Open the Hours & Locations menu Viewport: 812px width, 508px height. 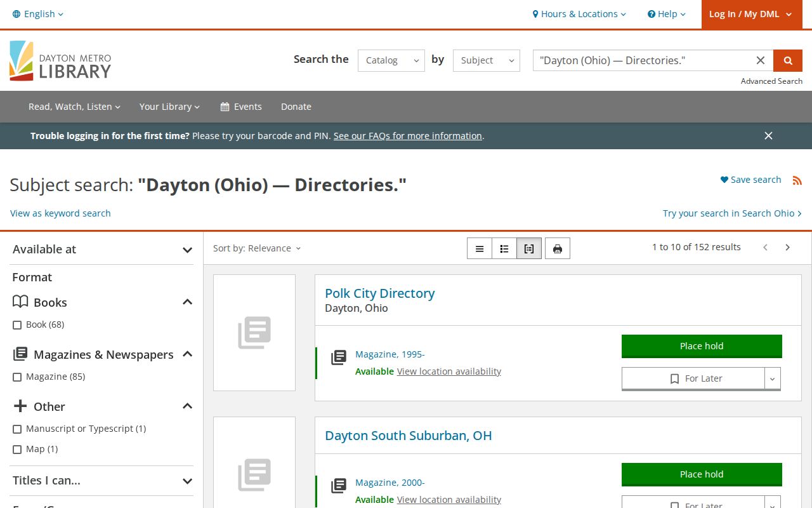579,14
